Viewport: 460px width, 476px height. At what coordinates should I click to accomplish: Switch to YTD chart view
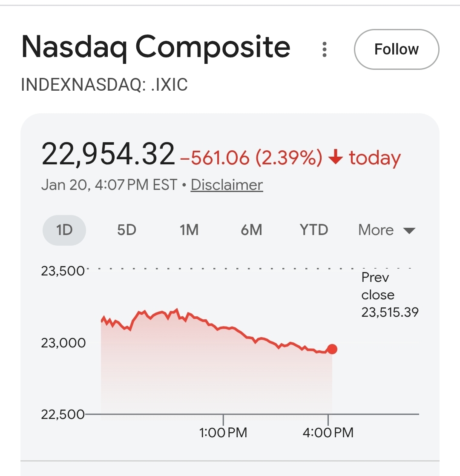[314, 230]
